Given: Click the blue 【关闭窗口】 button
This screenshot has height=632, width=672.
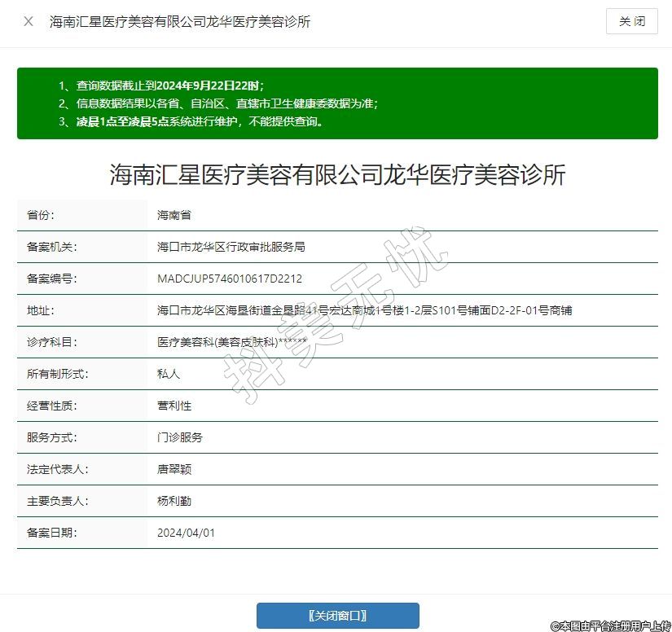Looking at the screenshot, I should pyautogui.click(x=337, y=616).
